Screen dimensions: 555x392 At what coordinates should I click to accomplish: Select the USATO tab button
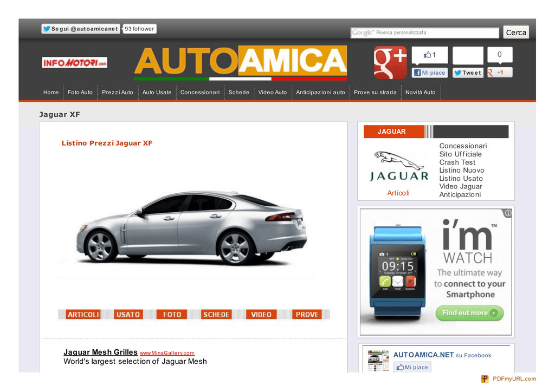(x=128, y=315)
